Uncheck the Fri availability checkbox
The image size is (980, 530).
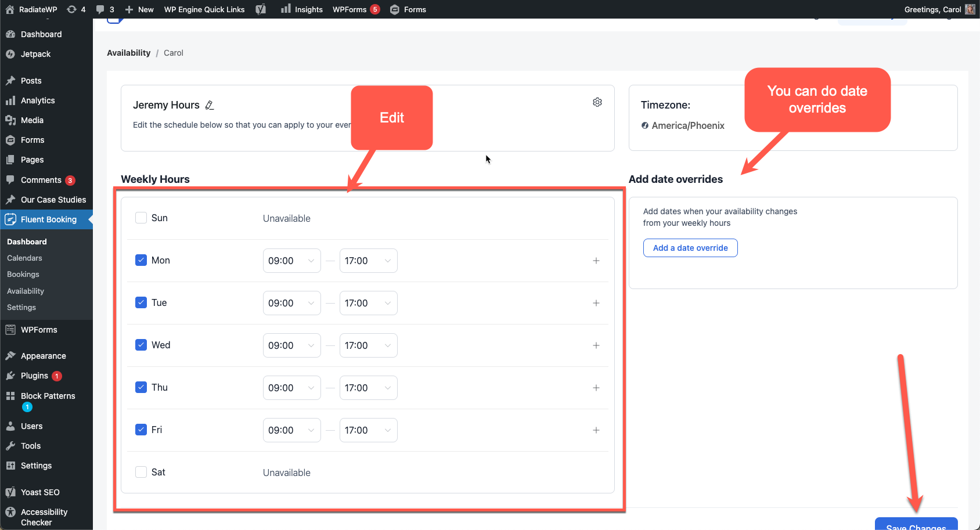(141, 430)
